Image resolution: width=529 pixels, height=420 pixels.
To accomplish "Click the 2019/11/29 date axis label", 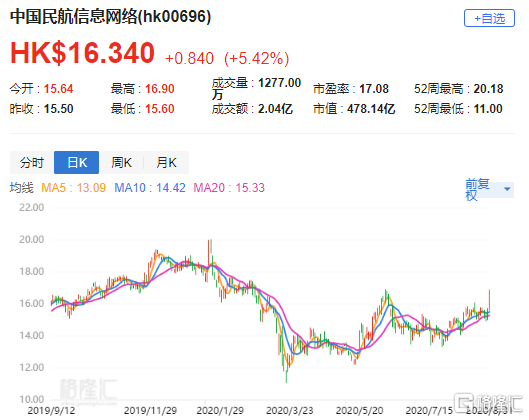I will click(150, 411).
